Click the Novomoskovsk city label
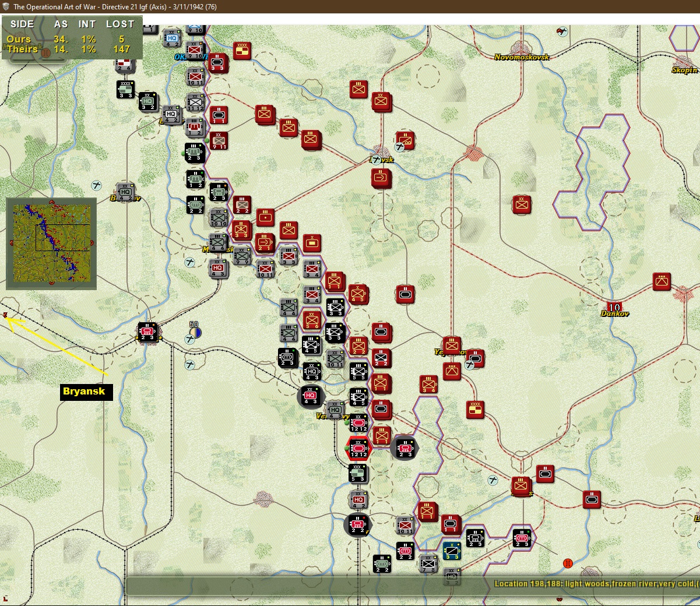700x606 pixels. pyautogui.click(x=521, y=57)
